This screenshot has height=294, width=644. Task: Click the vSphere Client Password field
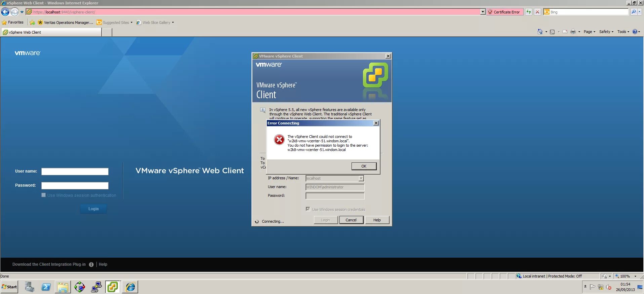[335, 196]
